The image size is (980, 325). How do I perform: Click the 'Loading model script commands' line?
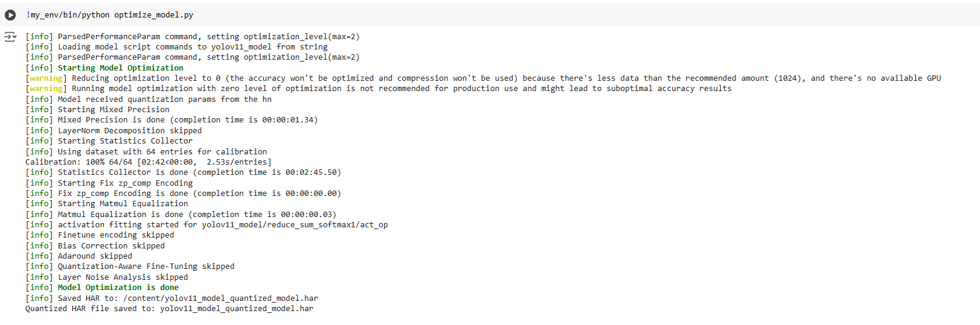click(x=176, y=47)
